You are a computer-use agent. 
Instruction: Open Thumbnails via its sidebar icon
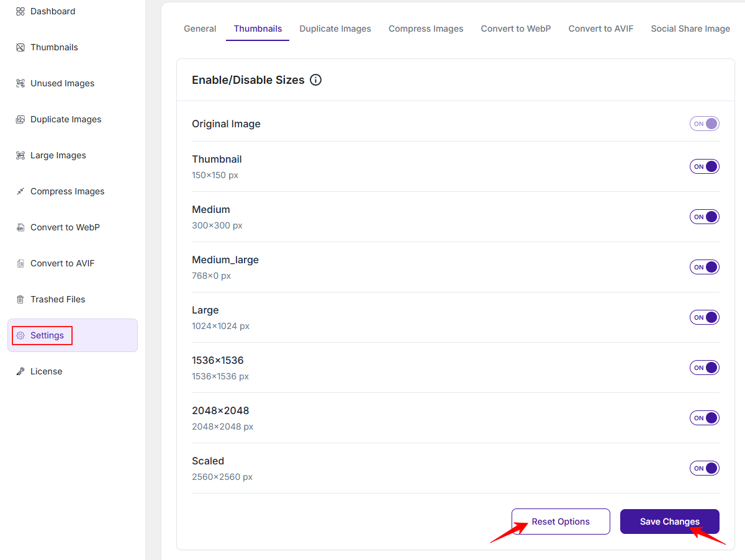20,47
